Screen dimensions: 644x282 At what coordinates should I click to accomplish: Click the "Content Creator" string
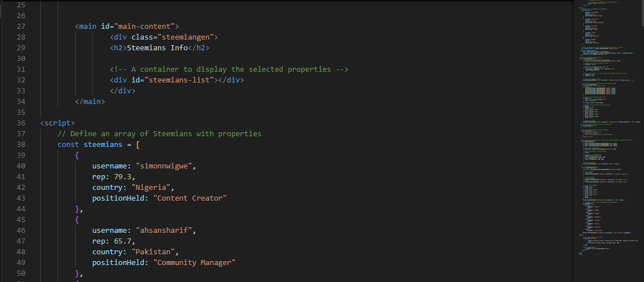click(x=190, y=198)
